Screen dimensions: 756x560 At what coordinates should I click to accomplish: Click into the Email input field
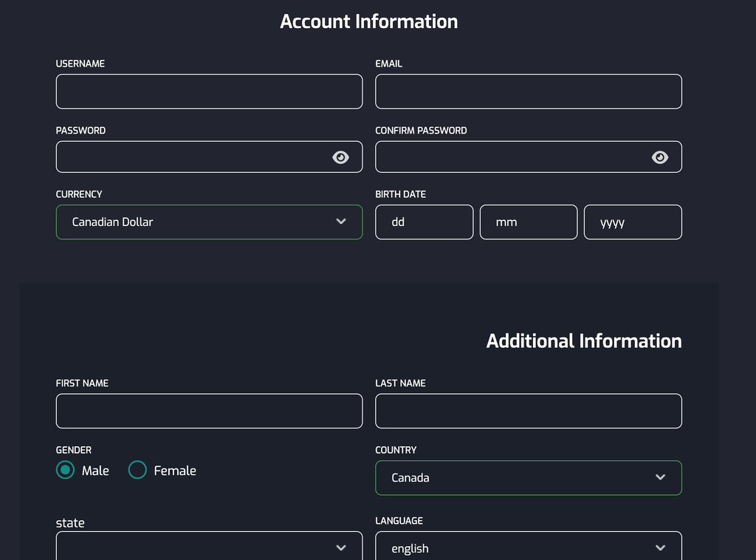click(529, 91)
